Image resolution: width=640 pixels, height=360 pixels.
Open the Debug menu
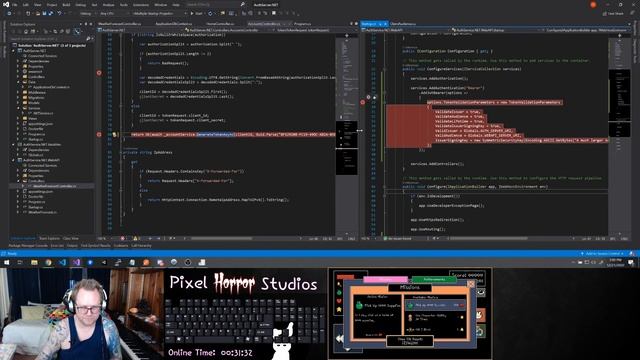tap(80, 5)
